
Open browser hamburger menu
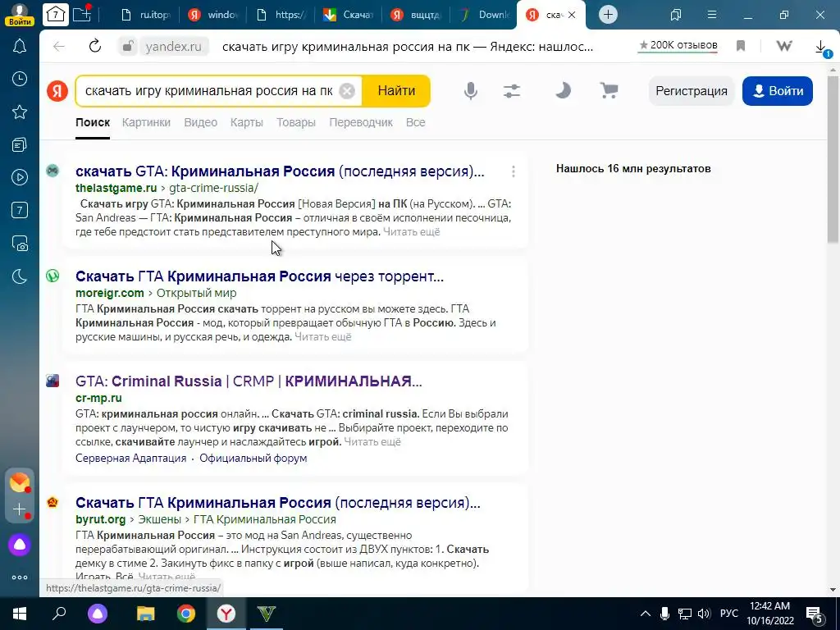point(712,15)
